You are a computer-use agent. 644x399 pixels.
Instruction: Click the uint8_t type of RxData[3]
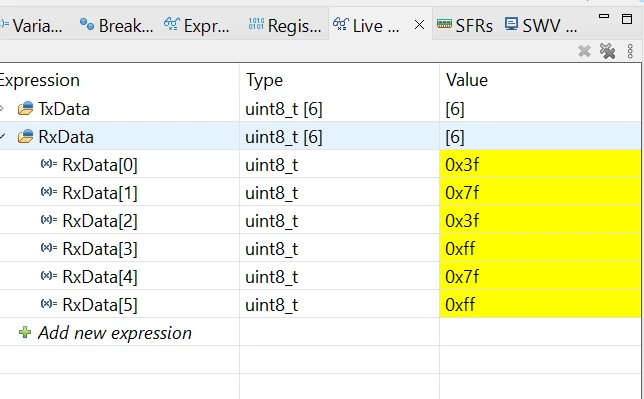click(x=271, y=249)
